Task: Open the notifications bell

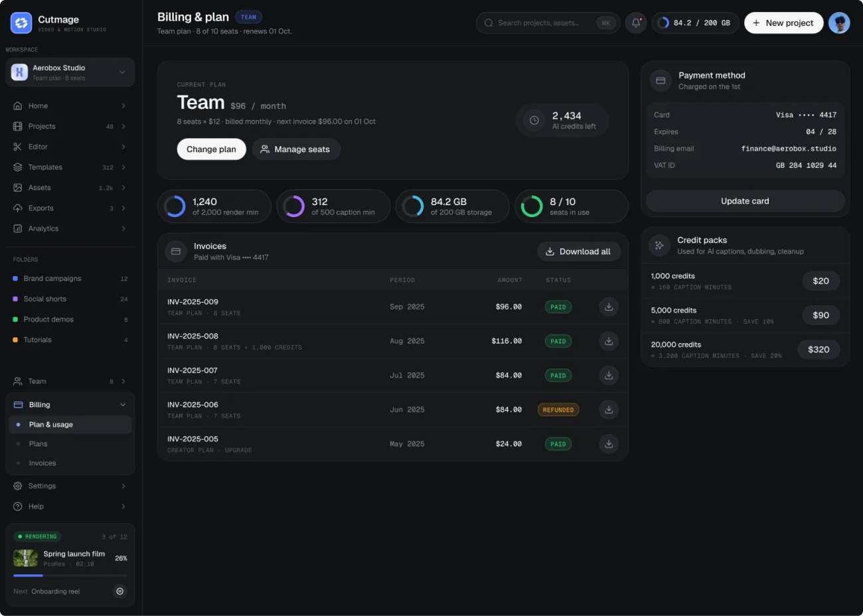Action: click(636, 23)
